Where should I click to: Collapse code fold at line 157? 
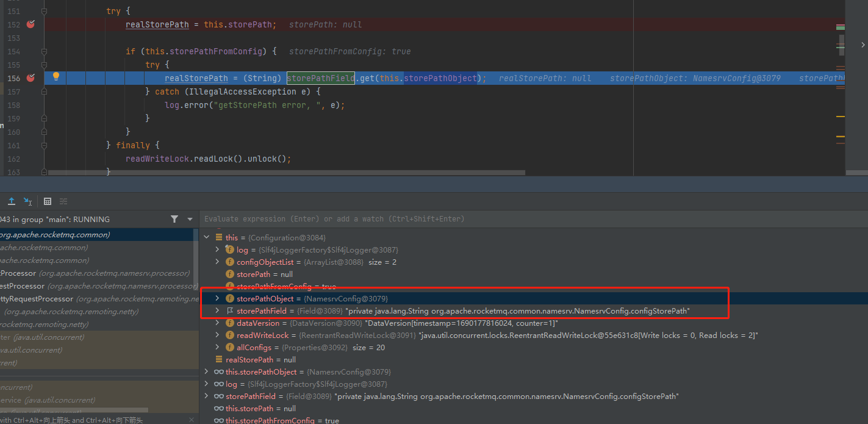point(44,92)
